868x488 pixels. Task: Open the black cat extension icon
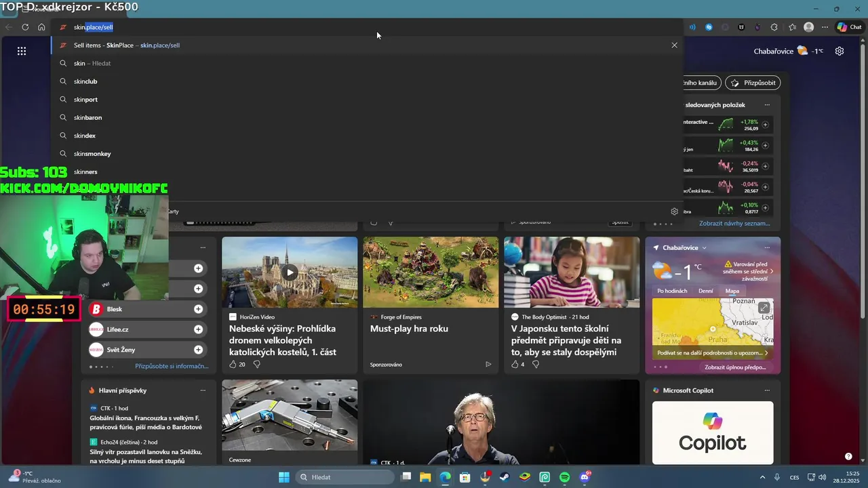741,27
